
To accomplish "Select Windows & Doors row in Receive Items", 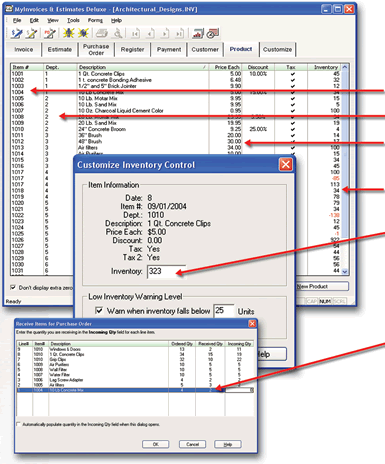I will click(x=135, y=349).
